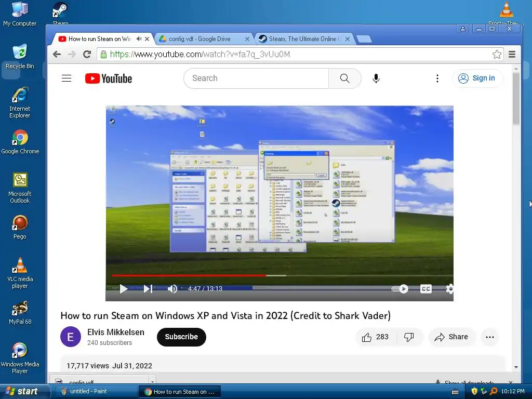Click video title text
This screenshot has height=399, width=532.
225,315
